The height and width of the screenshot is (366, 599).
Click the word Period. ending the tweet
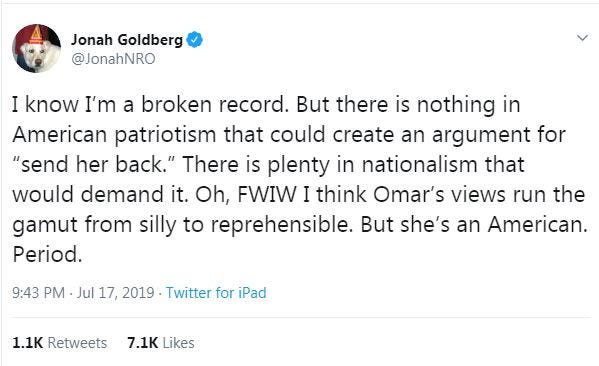pos(47,254)
